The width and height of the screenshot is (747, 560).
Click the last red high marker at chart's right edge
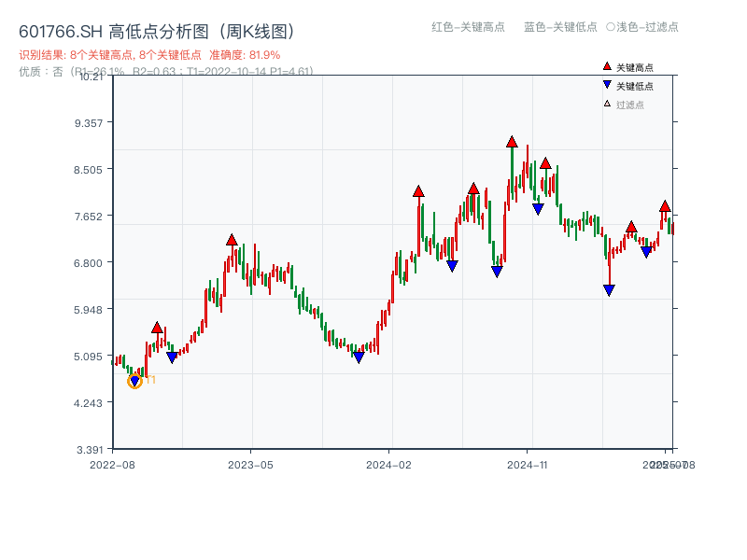tap(665, 206)
